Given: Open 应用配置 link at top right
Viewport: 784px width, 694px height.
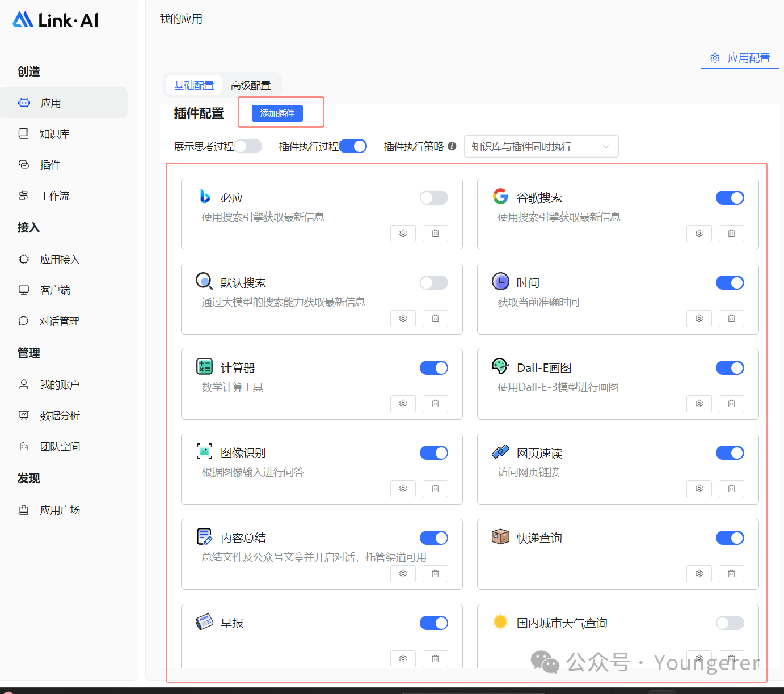Looking at the screenshot, I should (740, 58).
